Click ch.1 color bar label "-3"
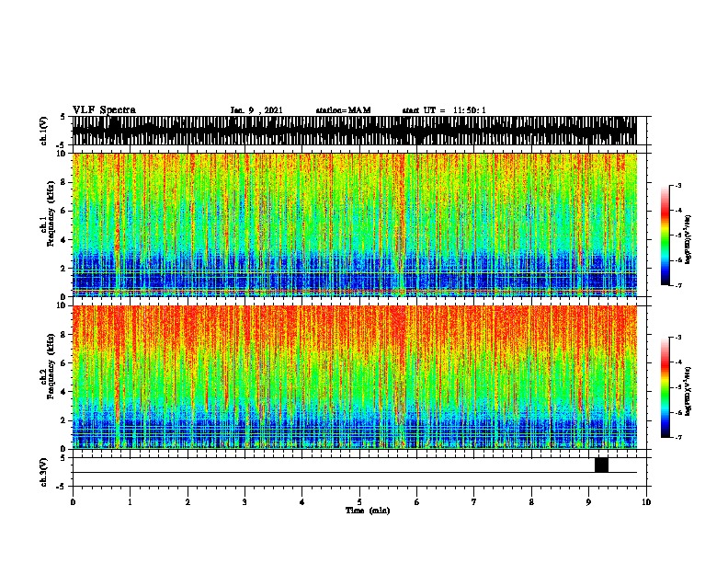 pyautogui.click(x=678, y=185)
